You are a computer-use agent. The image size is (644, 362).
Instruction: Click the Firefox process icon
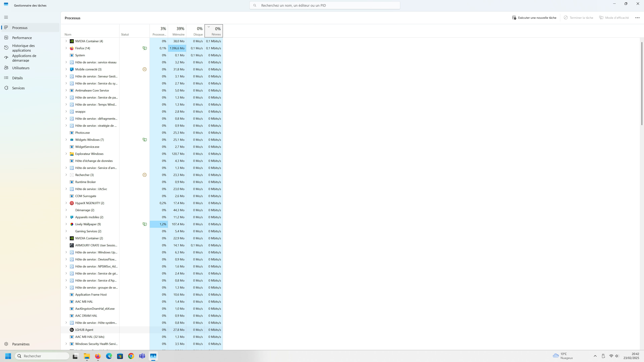pyautogui.click(x=72, y=48)
